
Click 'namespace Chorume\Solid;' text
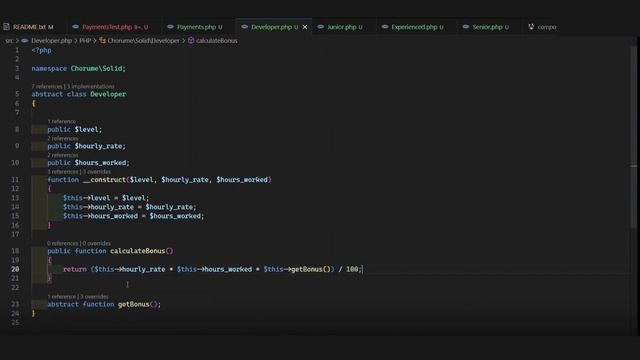pos(79,68)
